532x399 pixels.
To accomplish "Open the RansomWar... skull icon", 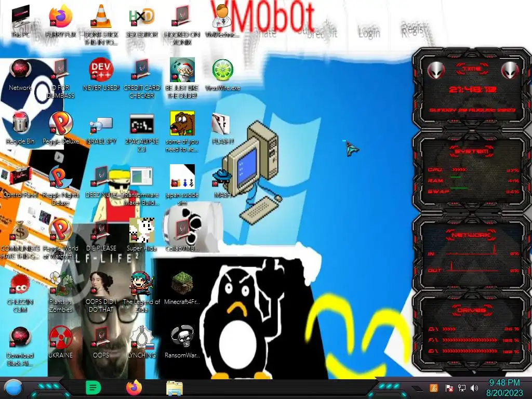I will tap(182, 342).
